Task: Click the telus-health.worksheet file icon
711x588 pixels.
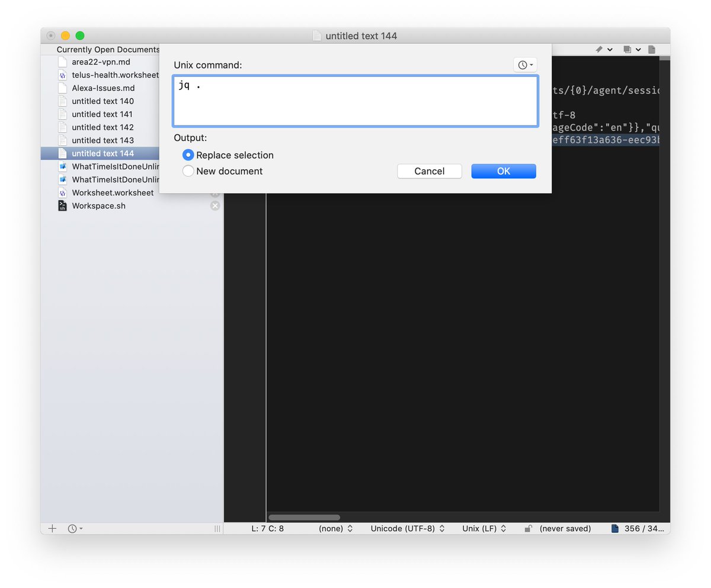Action: point(62,75)
